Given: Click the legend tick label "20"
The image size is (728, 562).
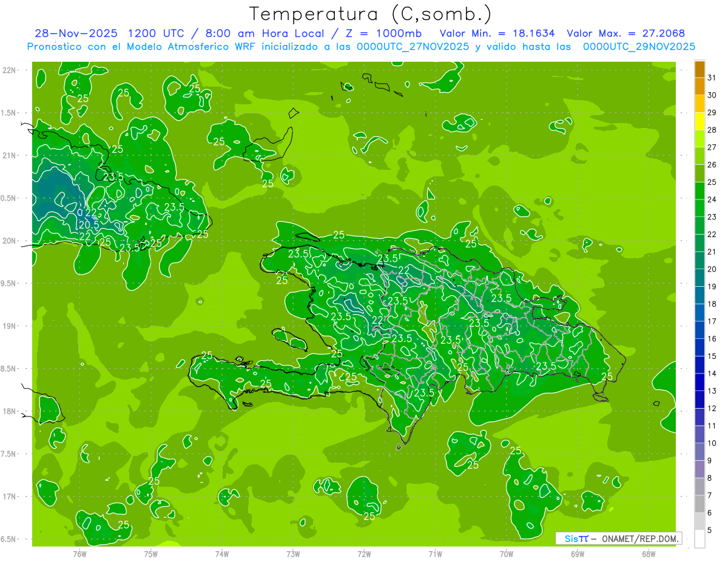Looking at the screenshot, I should pyautogui.click(x=712, y=269).
